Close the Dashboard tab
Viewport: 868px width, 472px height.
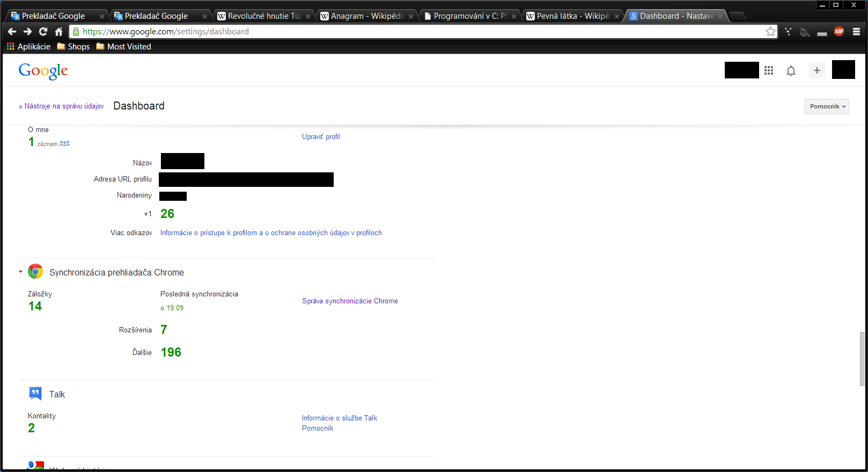(720, 16)
